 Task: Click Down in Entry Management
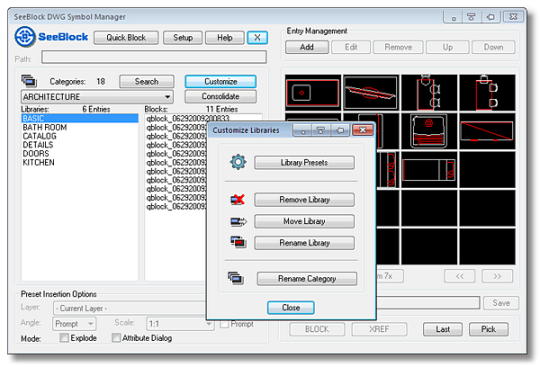(x=494, y=47)
